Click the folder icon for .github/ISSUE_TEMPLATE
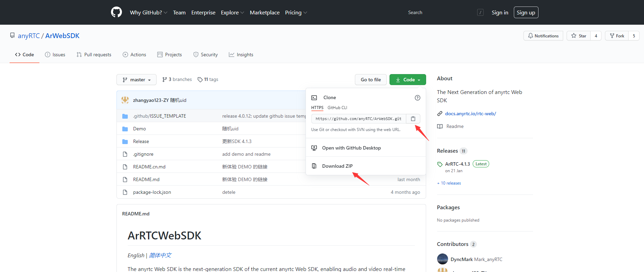The height and width of the screenshot is (272, 644). (125, 116)
